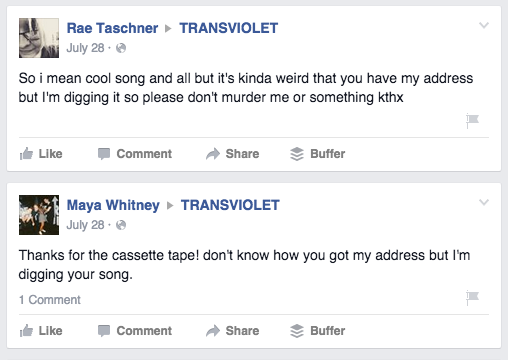This screenshot has width=508, height=360.
Task: Expand the 1 Comment on Maya's post
Action: click(x=50, y=300)
